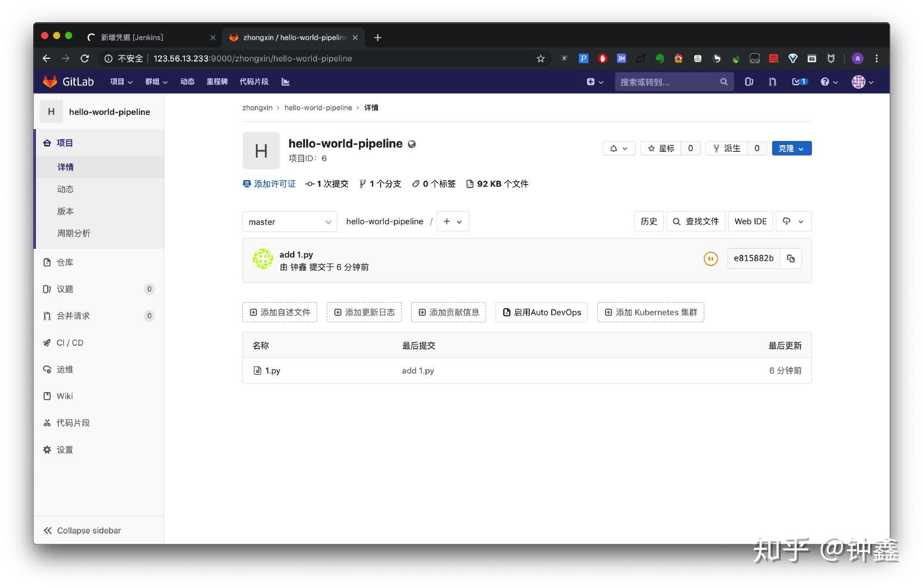The width and height of the screenshot is (923, 588).
Task: Open 运维 in sidebar
Action: pos(99,369)
